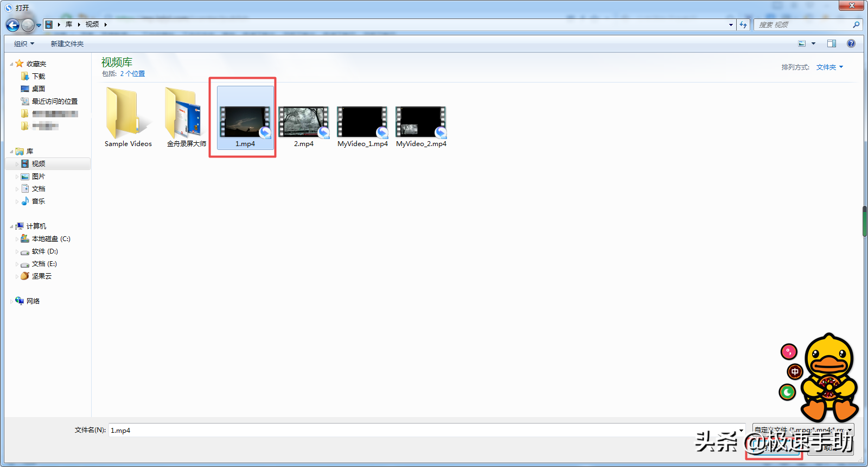Click the Forward navigation arrow

coord(28,25)
